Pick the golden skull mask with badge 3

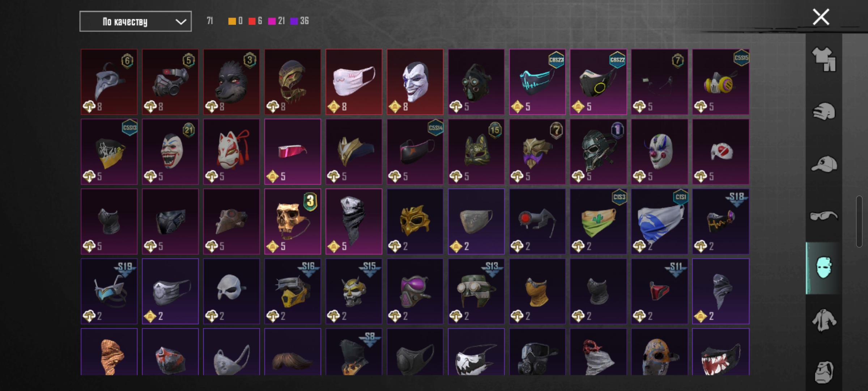click(293, 222)
